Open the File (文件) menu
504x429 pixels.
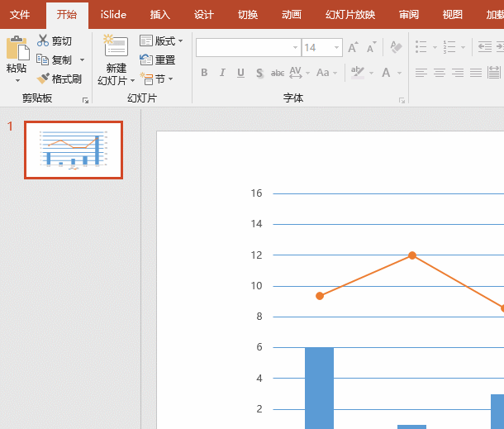20,15
